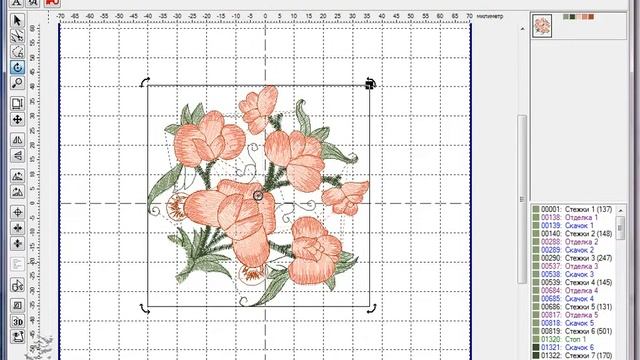Click the vertical mirror flip icon
The image size is (640, 360).
pos(17,156)
